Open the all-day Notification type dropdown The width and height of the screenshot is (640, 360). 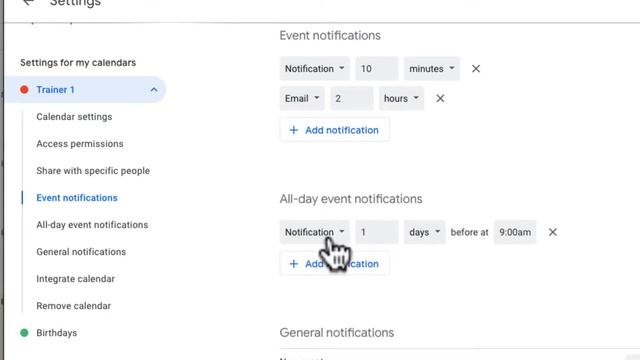coord(315,232)
